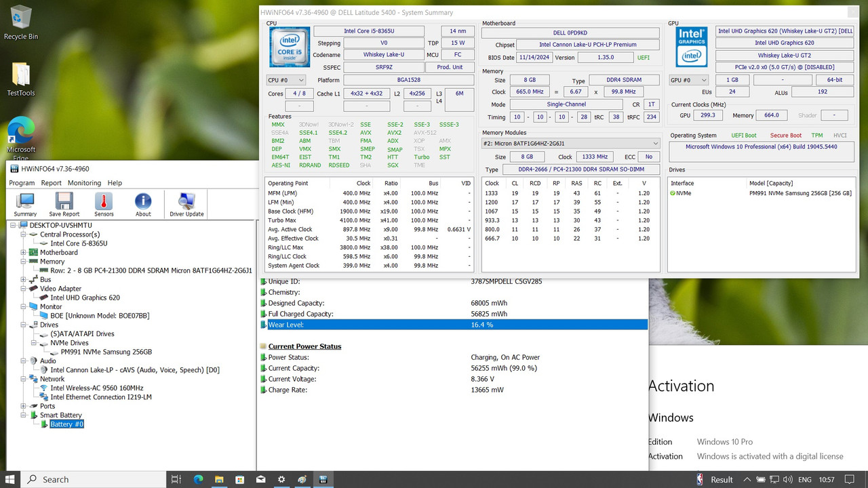Click the About info icon

[143, 205]
